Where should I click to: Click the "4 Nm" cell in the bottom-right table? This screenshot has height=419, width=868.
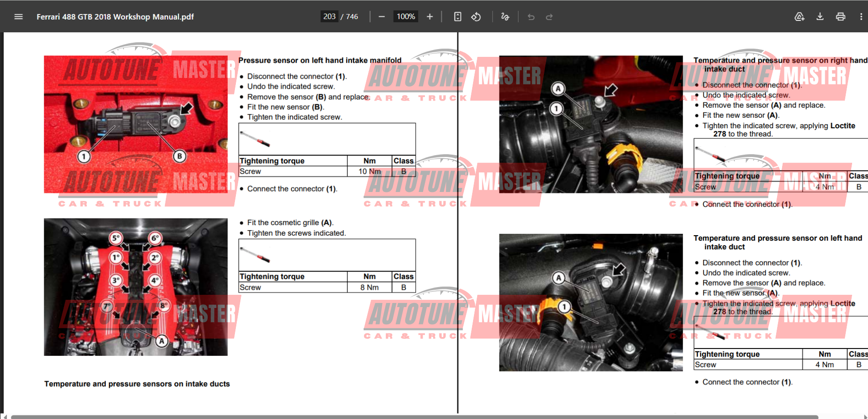point(824,365)
